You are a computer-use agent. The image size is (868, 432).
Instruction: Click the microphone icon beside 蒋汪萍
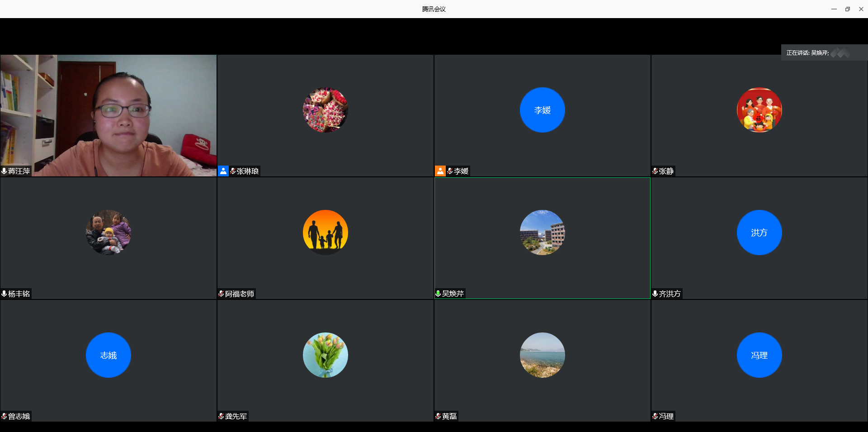(x=4, y=171)
